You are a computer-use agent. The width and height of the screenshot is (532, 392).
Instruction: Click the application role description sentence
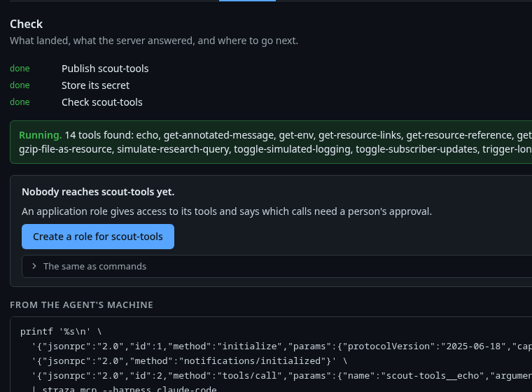click(227, 211)
